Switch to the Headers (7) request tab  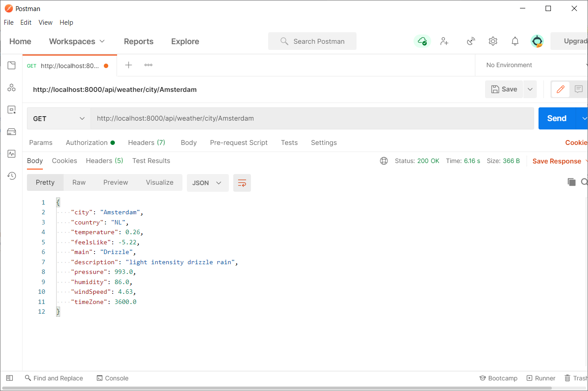(146, 142)
